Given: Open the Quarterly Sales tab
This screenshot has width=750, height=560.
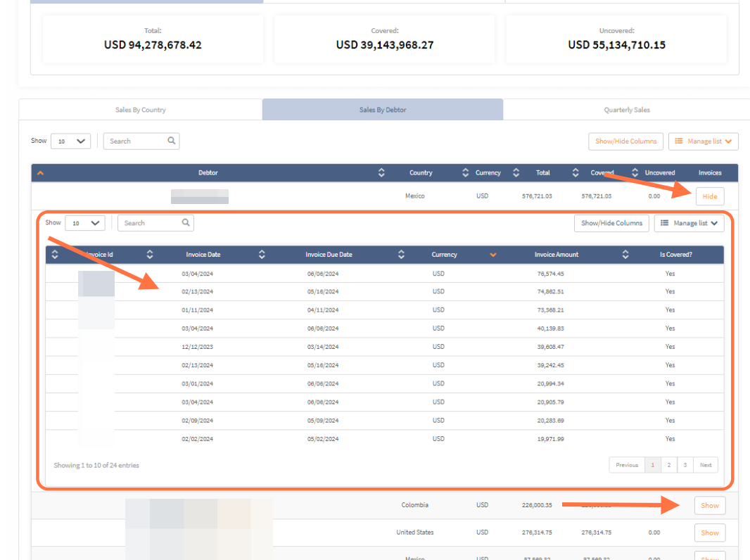Looking at the screenshot, I should pos(626,110).
